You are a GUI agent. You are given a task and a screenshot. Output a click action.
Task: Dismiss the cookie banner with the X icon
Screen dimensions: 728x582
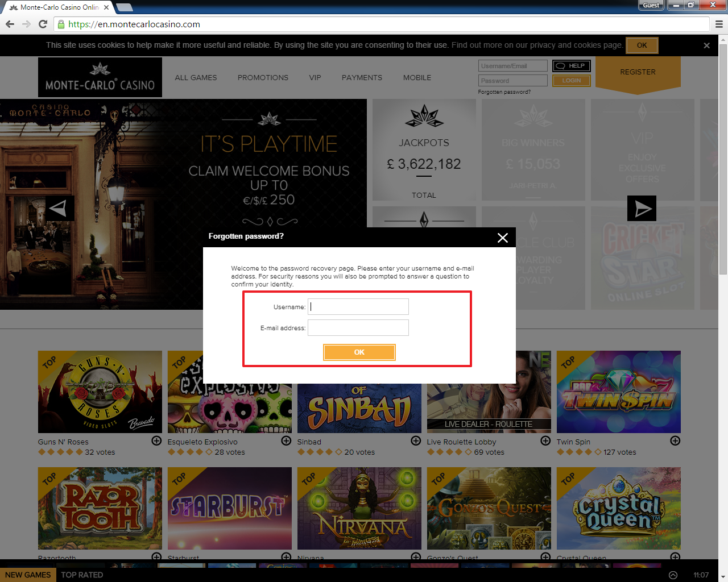(x=706, y=45)
